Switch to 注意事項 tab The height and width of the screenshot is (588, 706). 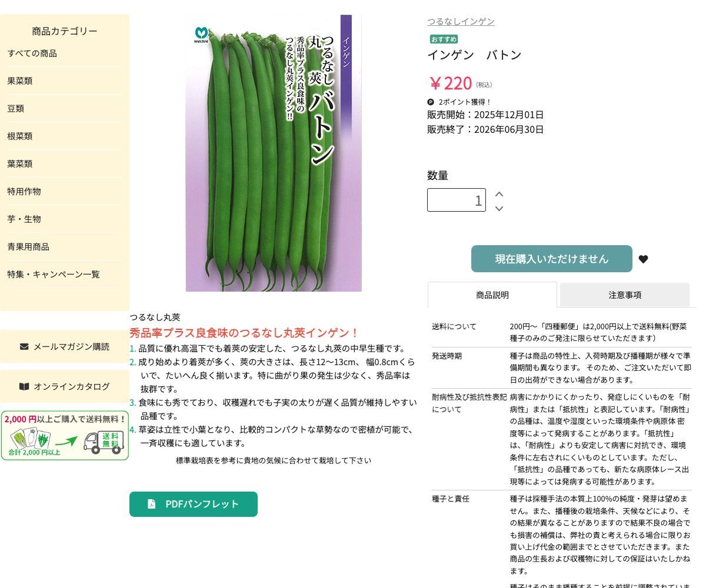coord(624,295)
